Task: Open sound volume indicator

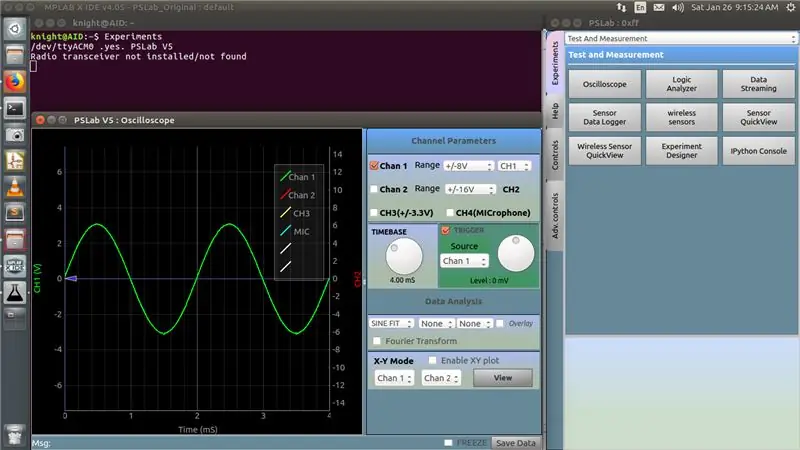Action: [x=678, y=7]
